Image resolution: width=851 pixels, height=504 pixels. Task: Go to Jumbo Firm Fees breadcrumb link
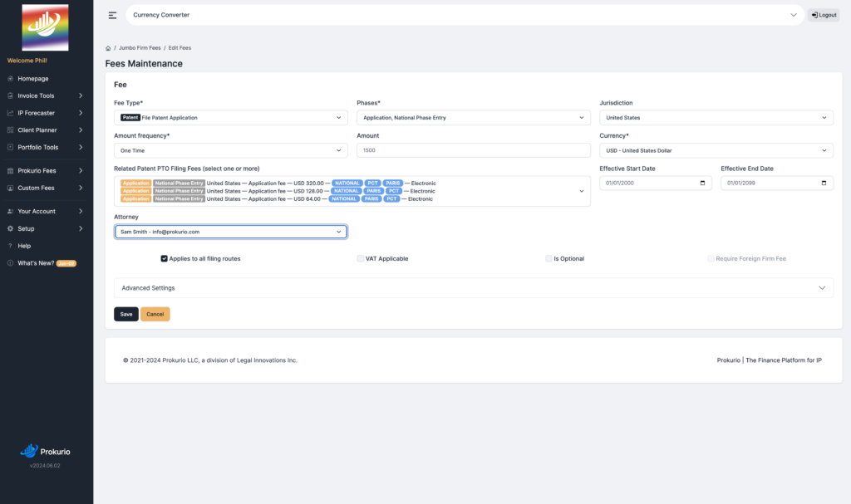(x=140, y=48)
